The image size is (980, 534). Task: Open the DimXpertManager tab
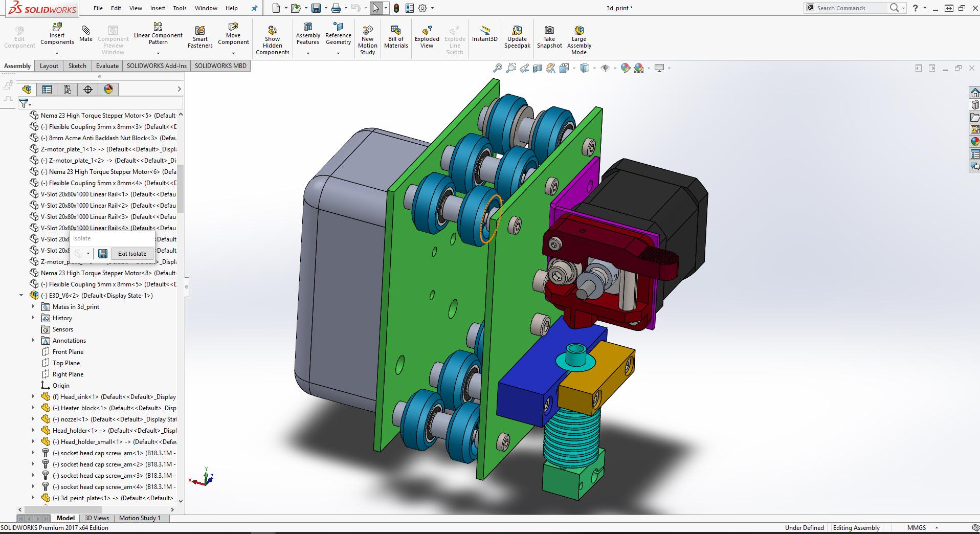[88, 90]
